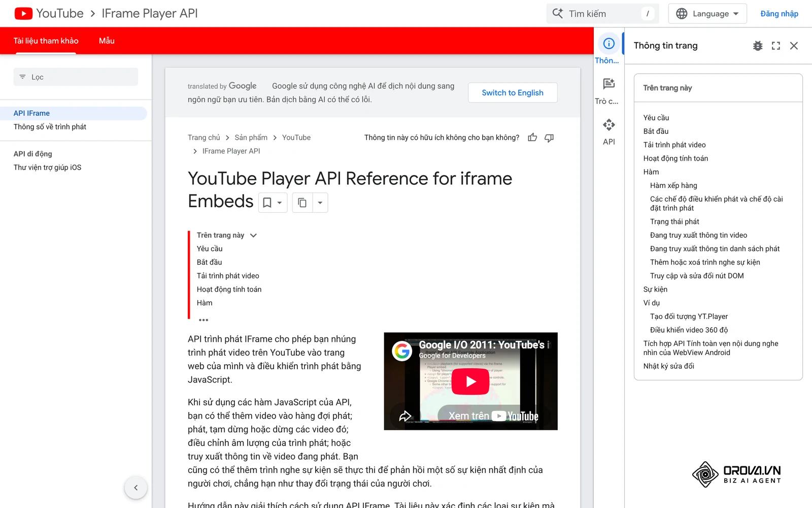The width and height of the screenshot is (812, 508).
Task: Open the bookmark dropdown arrow
Action: coord(280,203)
